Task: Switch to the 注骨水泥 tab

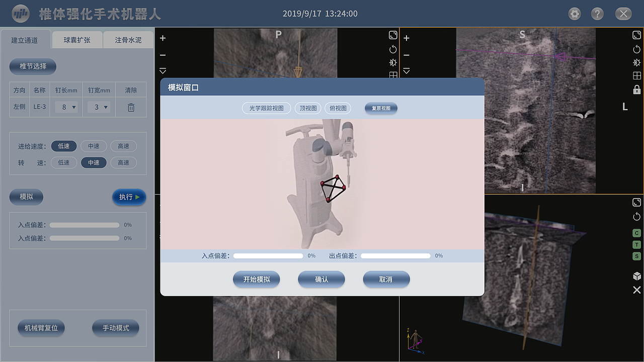Action: coord(128,40)
